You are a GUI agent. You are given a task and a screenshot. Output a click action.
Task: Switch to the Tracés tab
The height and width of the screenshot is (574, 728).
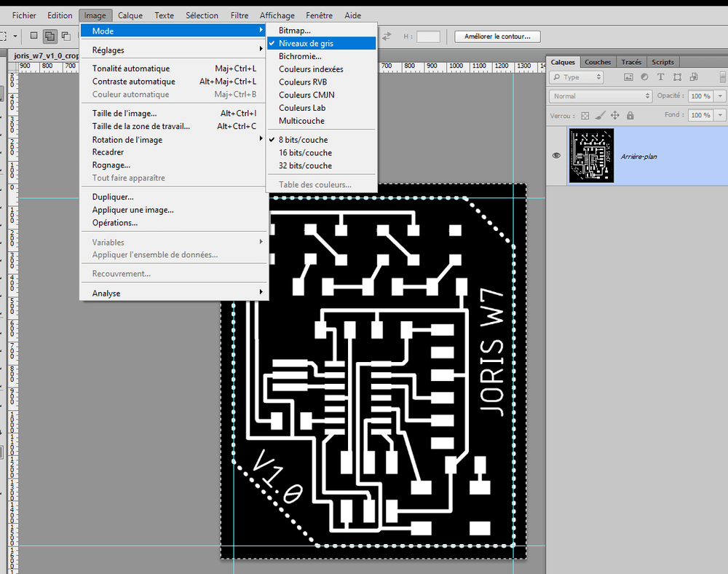(631, 62)
